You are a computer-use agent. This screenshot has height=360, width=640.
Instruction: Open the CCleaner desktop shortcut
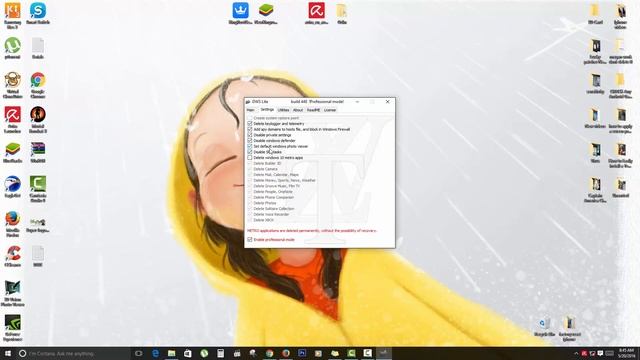point(13,256)
